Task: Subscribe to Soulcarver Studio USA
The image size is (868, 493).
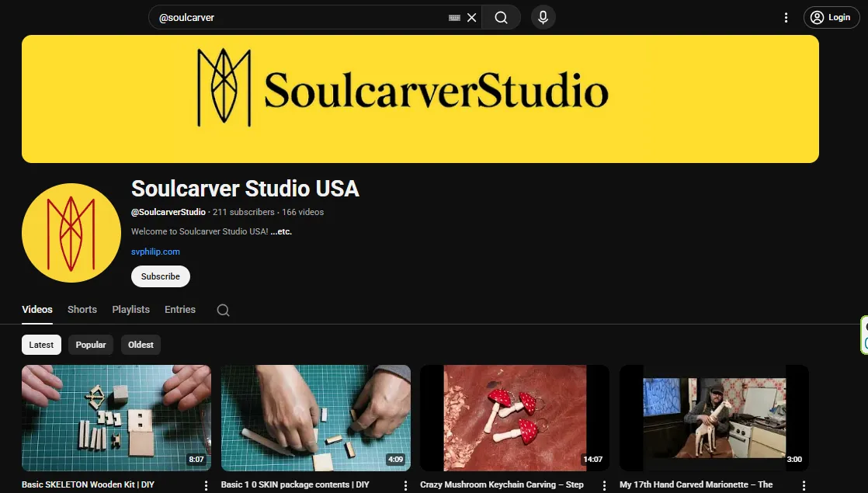Action: [x=160, y=276]
